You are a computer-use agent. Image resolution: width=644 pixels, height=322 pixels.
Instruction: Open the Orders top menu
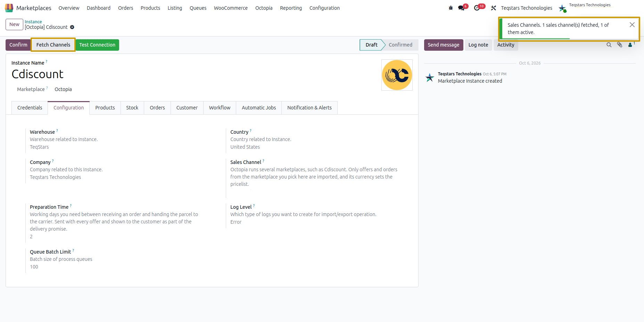pos(125,8)
